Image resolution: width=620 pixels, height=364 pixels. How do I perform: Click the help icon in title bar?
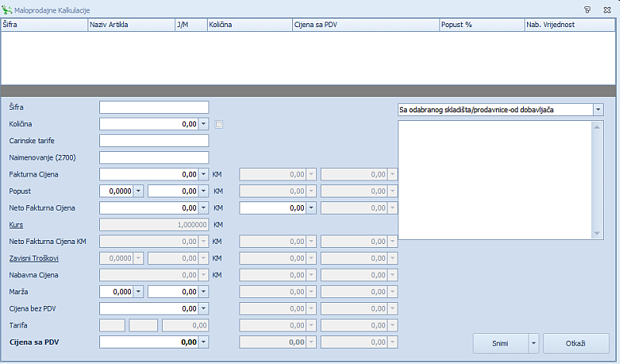pyautogui.click(x=587, y=10)
